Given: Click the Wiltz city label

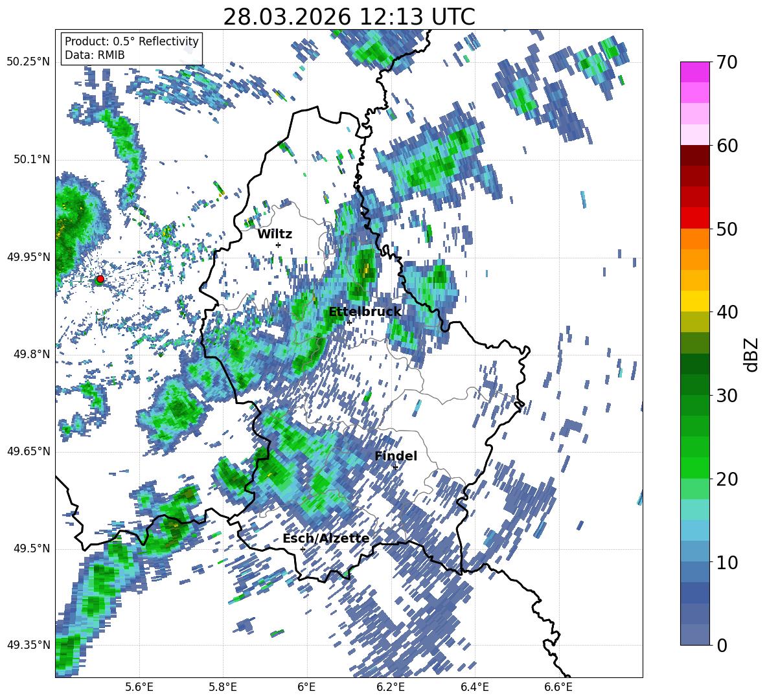Looking at the screenshot, I should 275,234.
